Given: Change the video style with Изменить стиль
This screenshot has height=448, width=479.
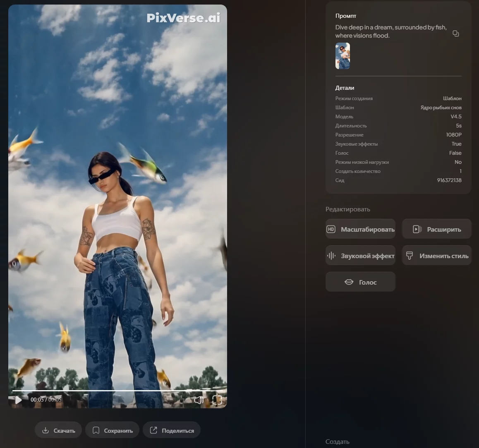Looking at the screenshot, I should pos(436,256).
